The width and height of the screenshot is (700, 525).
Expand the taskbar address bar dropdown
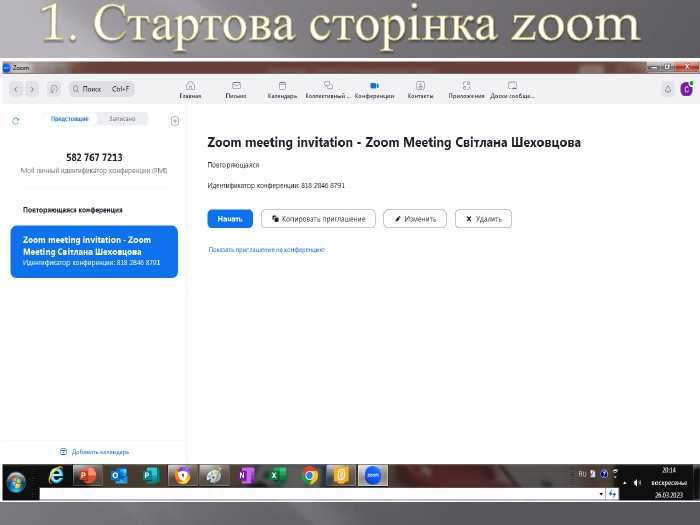(601, 494)
